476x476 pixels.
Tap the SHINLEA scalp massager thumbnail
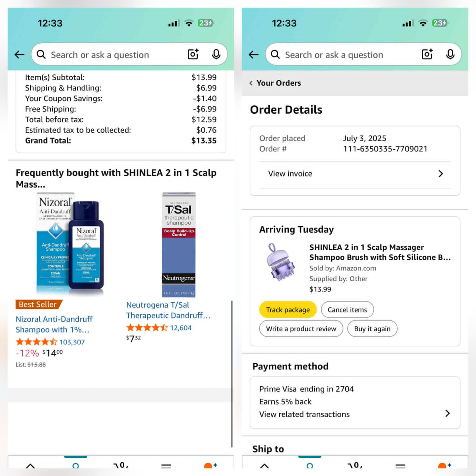(281, 262)
